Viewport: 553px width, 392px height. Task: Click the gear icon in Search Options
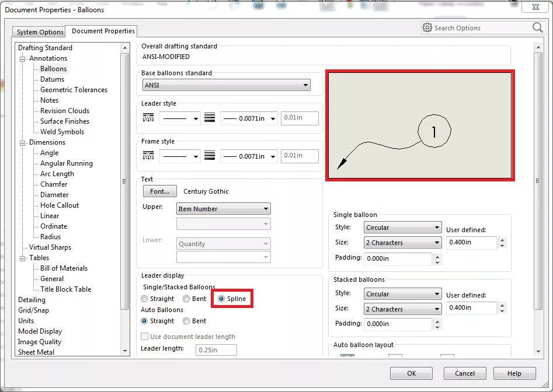(x=427, y=27)
